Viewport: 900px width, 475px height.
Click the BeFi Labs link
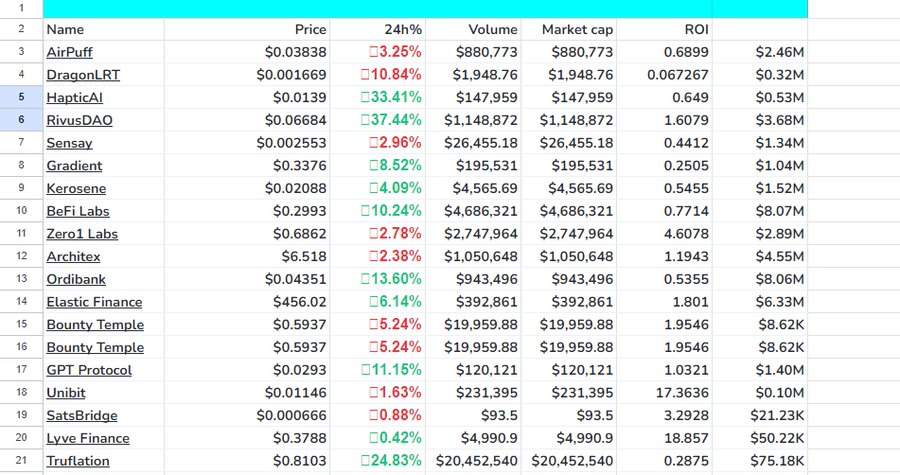coord(78,211)
